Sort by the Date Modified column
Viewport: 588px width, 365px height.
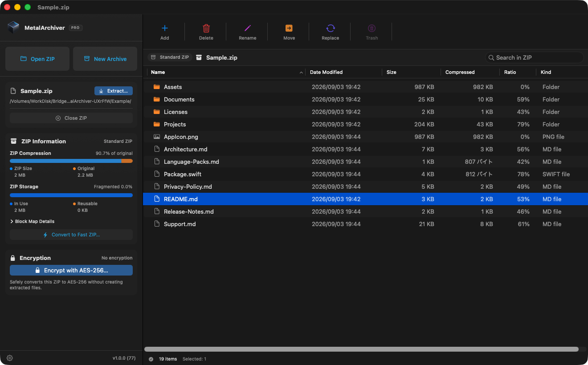[x=344, y=72]
